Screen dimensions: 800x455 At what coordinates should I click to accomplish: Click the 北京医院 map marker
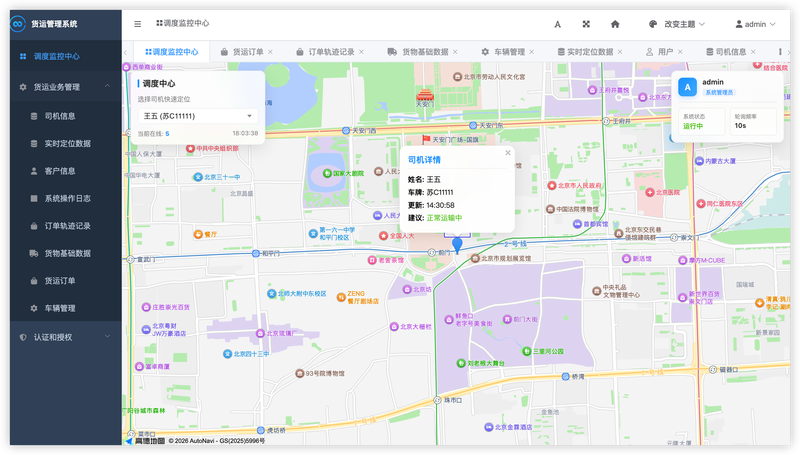click(x=650, y=192)
